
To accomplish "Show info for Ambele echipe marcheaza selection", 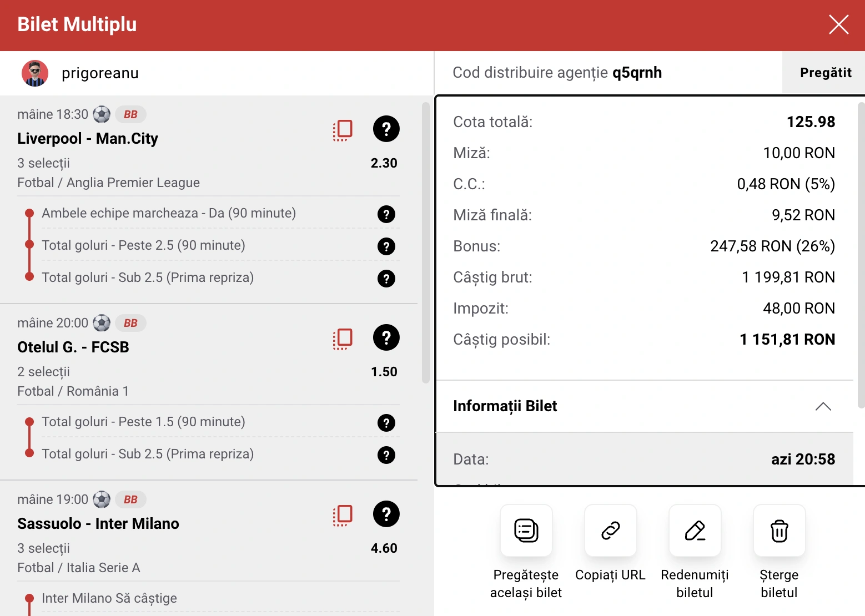I will 386,214.
